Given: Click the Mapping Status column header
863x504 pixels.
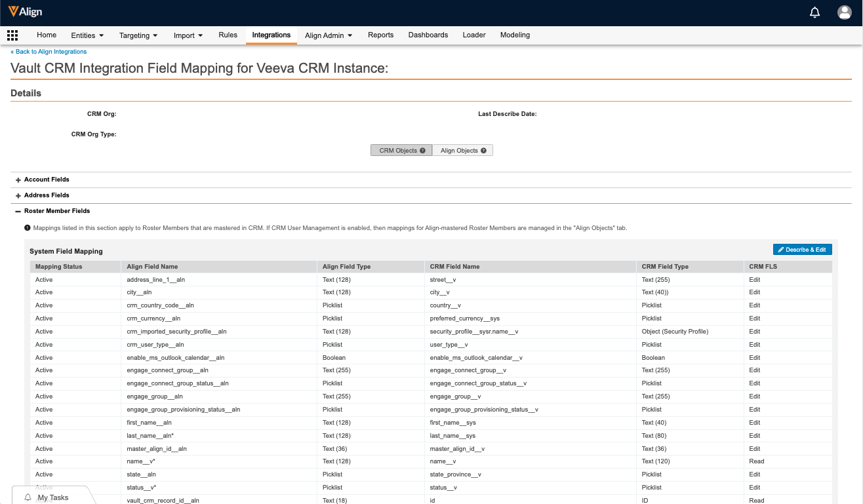Looking at the screenshot, I should pyautogui.click(x=58, y=267).
